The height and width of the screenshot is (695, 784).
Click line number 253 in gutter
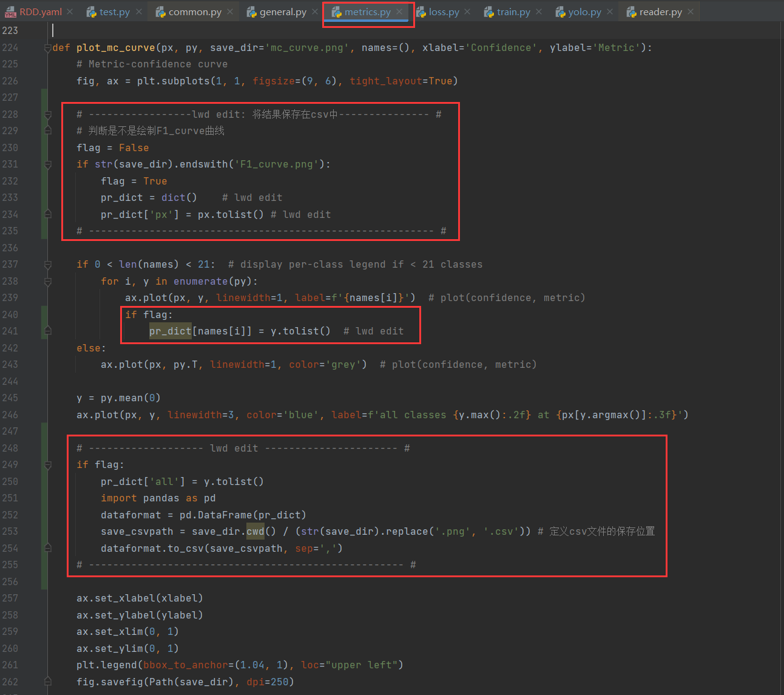[x=10, y=531]
